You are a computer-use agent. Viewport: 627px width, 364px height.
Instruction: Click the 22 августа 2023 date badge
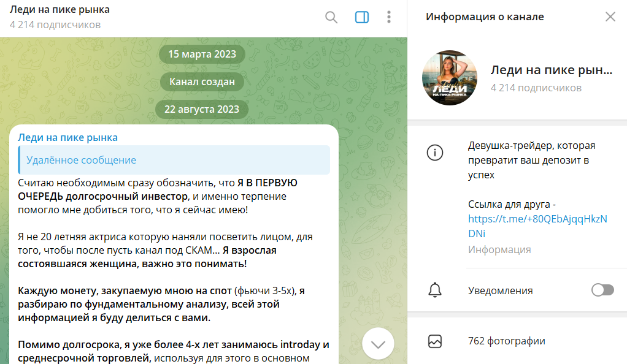202,109
